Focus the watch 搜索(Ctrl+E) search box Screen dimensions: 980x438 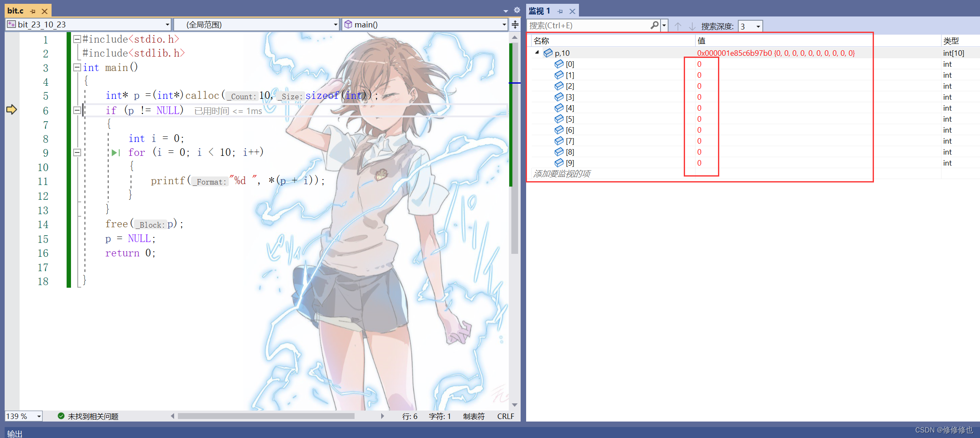point(588,25)
